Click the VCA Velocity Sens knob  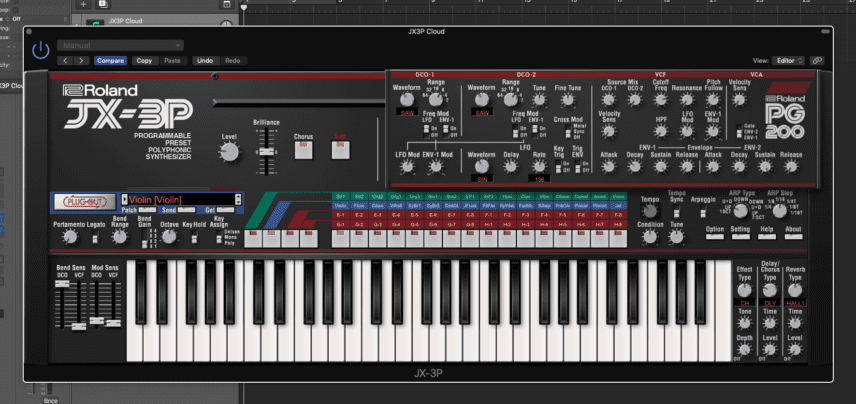coord(739,99)
